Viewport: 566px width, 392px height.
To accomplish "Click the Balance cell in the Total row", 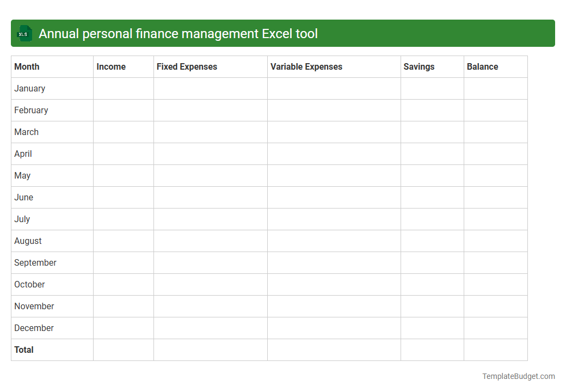I will point(495,350).
